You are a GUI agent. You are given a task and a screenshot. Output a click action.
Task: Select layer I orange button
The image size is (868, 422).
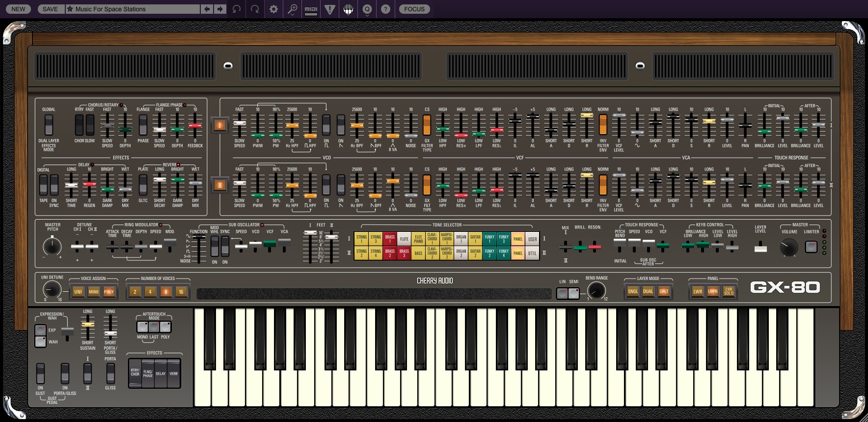[219, 125]
